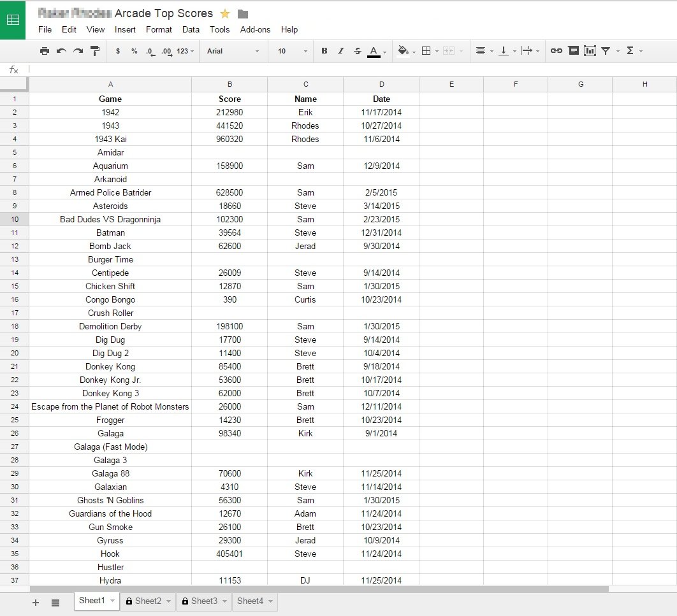Viewport: 677px width, 616px height.
Task: Select column E header
Action: [x=451, y=84]
